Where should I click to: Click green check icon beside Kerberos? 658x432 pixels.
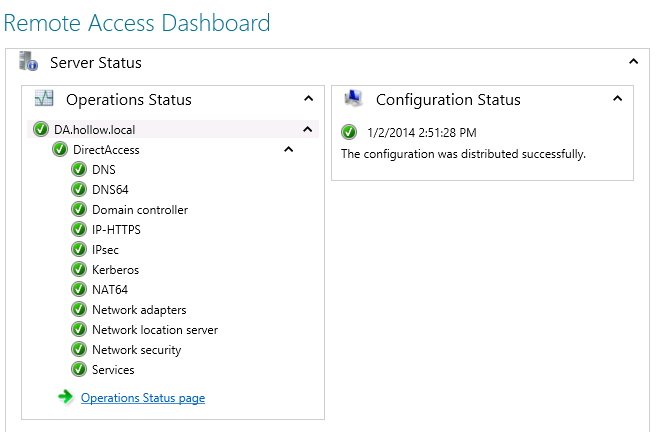(79, 270)
